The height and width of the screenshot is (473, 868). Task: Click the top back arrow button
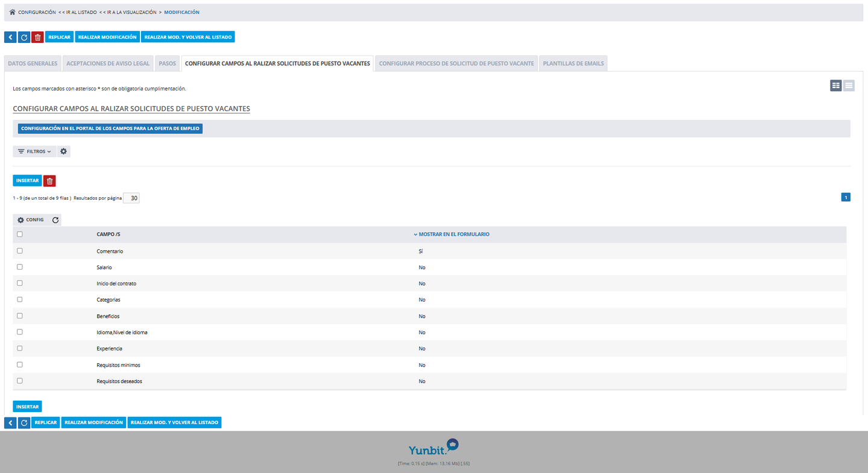[x=10, y=37]
